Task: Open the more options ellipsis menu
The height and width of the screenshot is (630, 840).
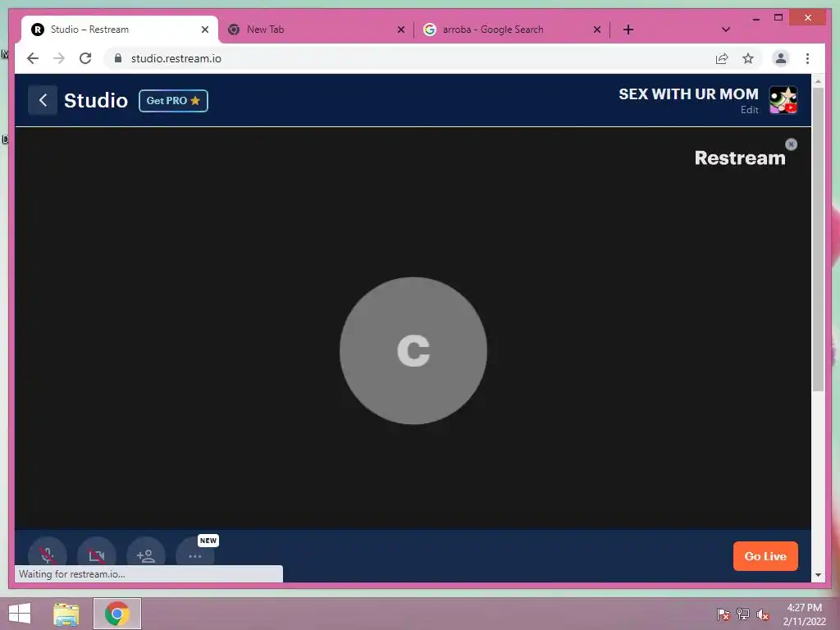Action: [195, 555]
